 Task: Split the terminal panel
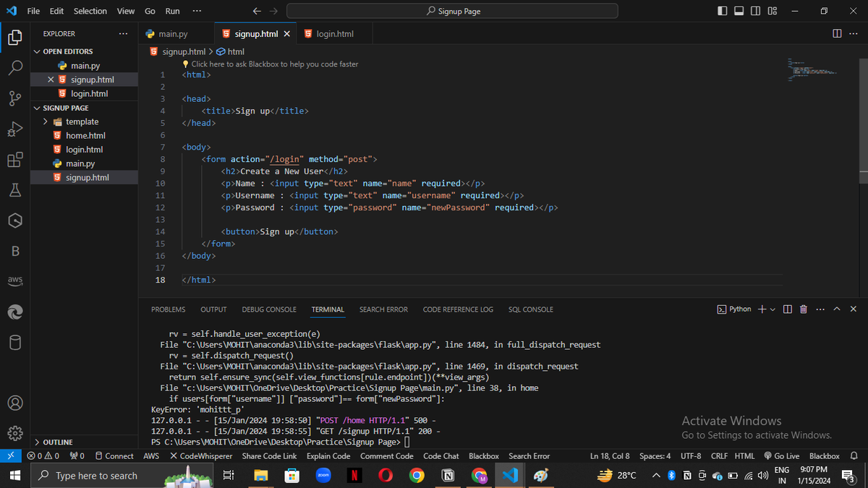point(788,309)
